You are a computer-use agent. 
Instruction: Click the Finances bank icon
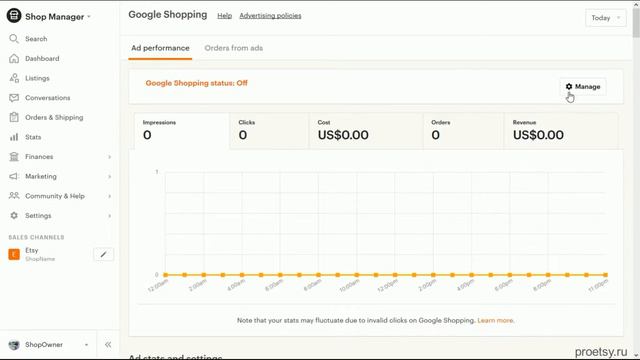tap(14, 156)
